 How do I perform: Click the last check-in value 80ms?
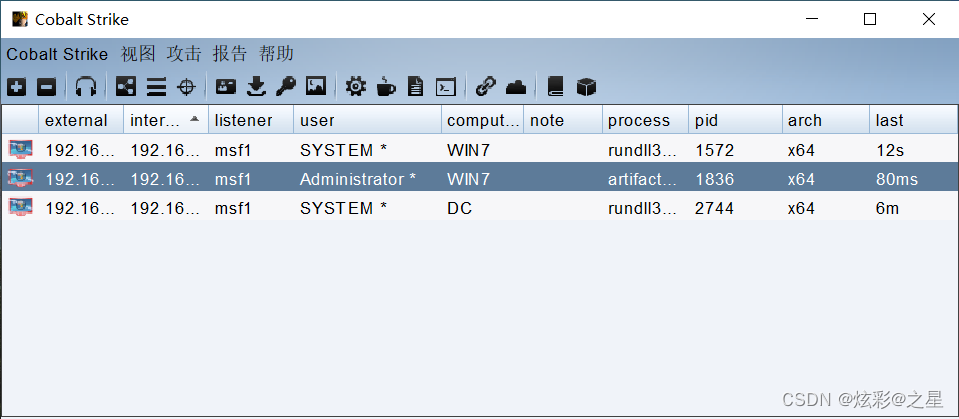pyautogui.click(x=897, y=179)
